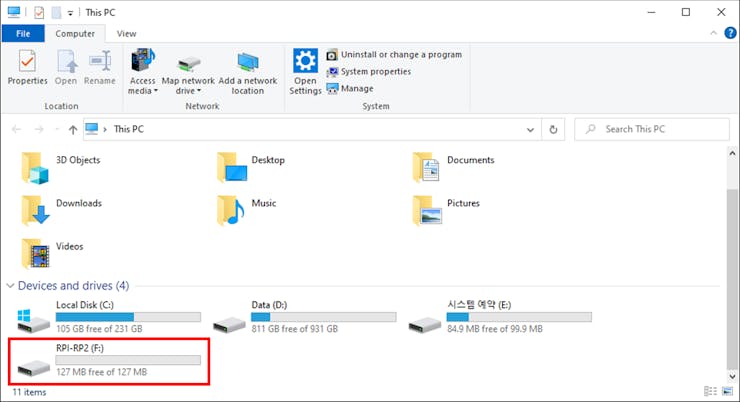
Task: Switch to the View ribbon tab
Action: click(x=126, y=34)
